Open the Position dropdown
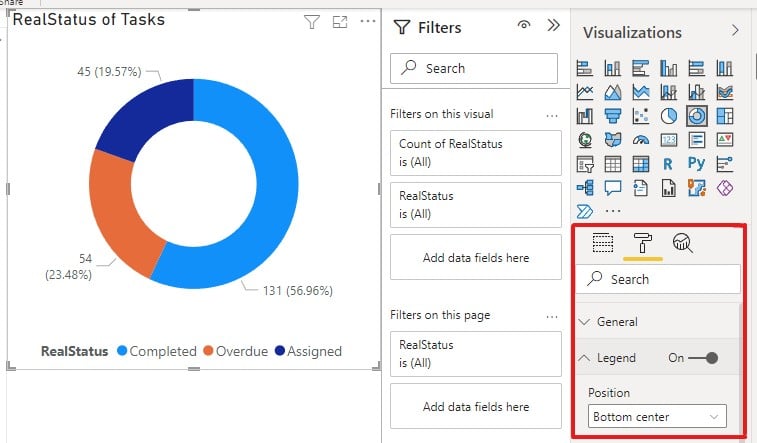The height and width of the screenshot is (443, 757). pyautogui.click(x=656, y=416)
